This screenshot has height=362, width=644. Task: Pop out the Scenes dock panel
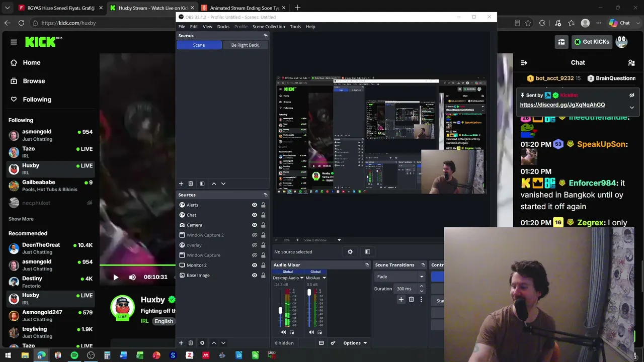point(266,36)
